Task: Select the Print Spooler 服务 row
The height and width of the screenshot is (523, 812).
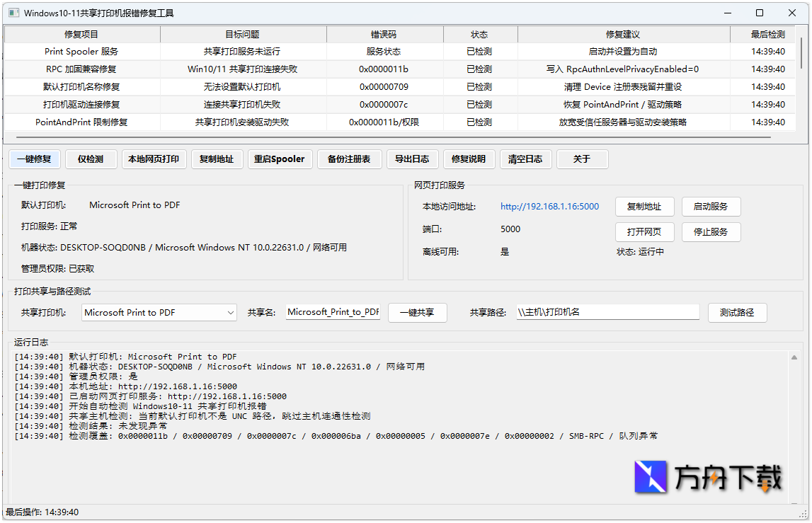Action: [x=399, y=51]
